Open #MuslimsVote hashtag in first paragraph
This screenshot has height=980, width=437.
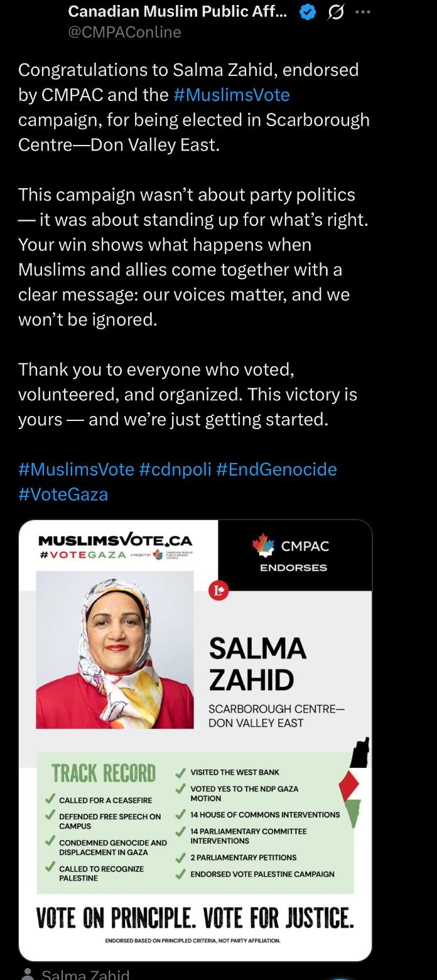(x=231, y=95)
